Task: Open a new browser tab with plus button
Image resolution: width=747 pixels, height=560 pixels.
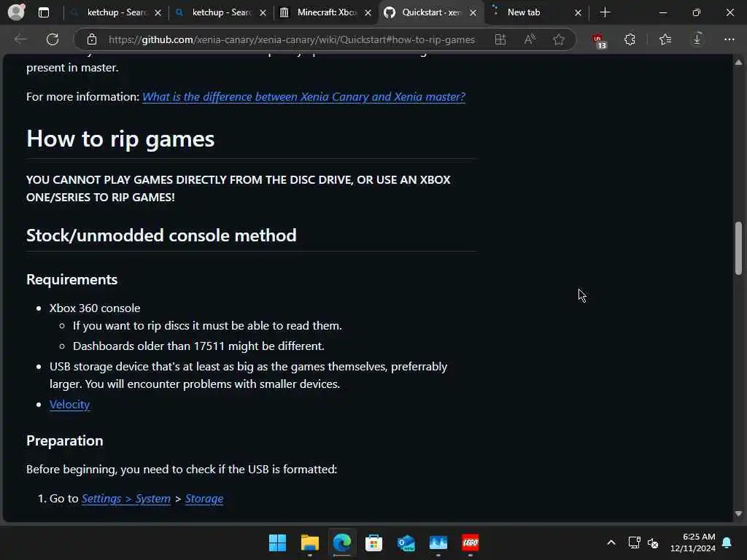Action: [605, 12]
